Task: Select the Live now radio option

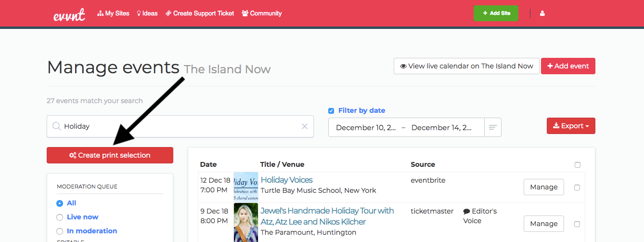Action: (60, 217)
